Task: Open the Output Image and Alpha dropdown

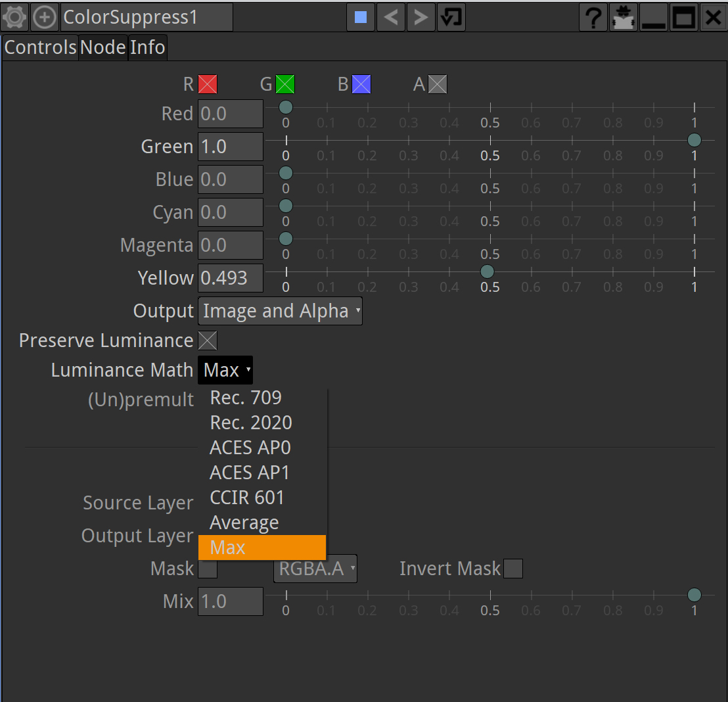Action: pos(280,311)
